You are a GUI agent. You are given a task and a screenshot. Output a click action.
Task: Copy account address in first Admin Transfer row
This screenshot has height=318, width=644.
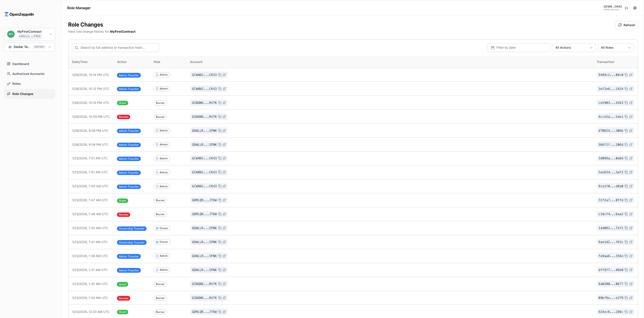(x=220, y=75)
